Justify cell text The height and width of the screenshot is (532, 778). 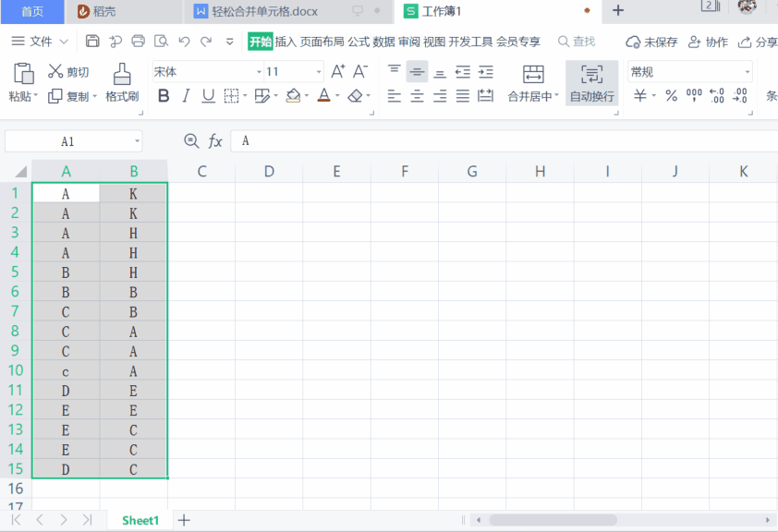[x=462, y=96]
